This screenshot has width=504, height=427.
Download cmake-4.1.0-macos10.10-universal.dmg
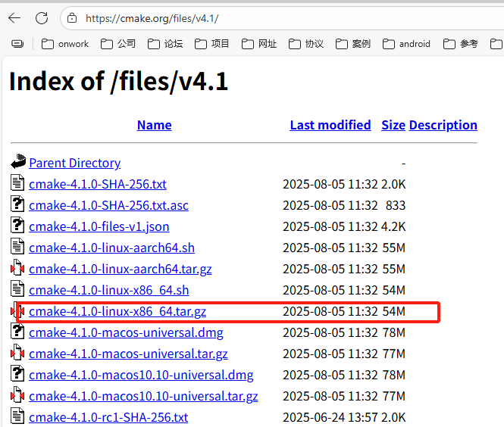click(141, 375)
